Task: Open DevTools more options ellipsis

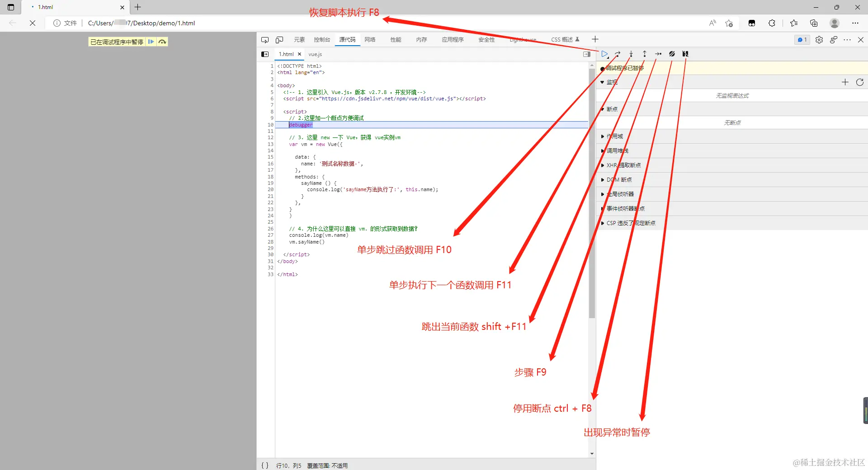Action: pyautogui.click(x=847, y=40)
